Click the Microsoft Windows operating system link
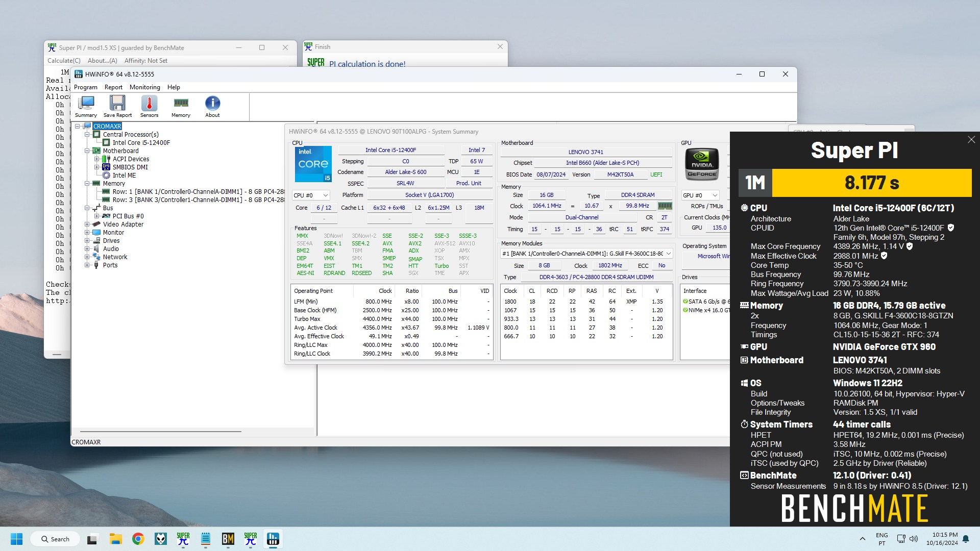Image resolution: width=980 pixels, height=551 pixels. coord(714,256)
